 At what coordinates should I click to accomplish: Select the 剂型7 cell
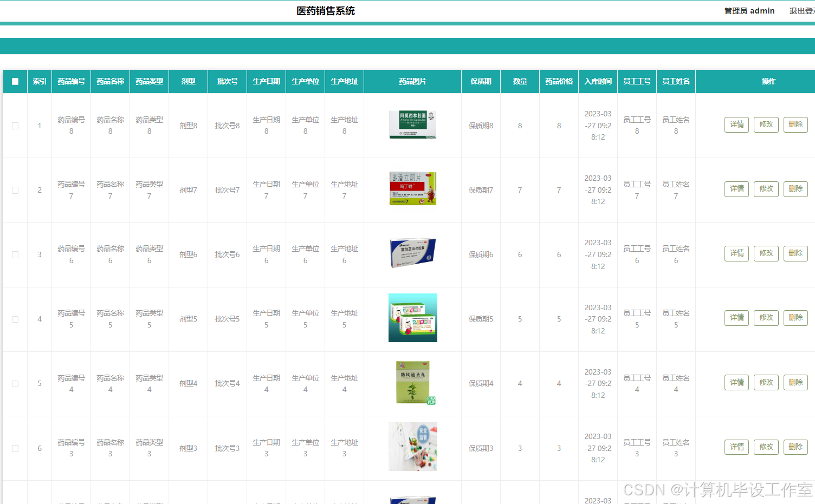[189, 190]
